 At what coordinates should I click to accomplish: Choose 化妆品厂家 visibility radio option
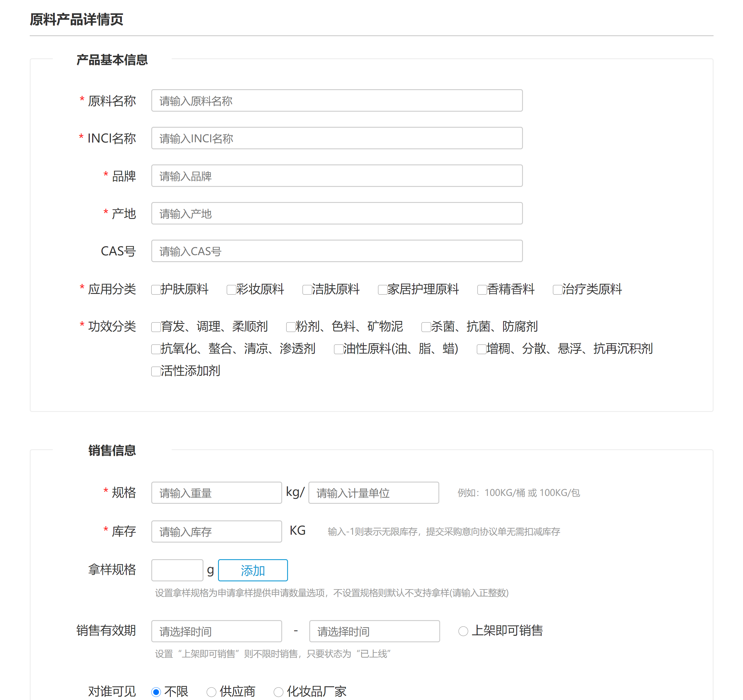278,692
